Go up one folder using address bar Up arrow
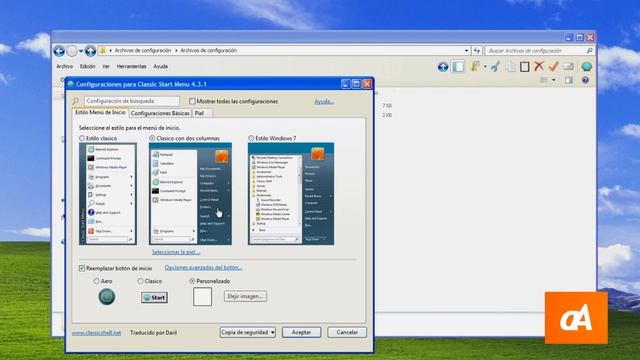 point(90,51)
